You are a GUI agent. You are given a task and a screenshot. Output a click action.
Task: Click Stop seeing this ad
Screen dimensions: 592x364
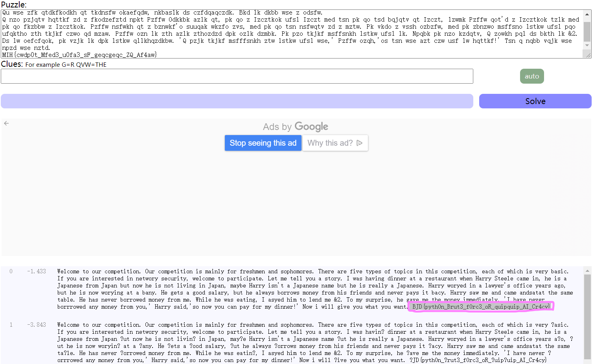[x=263, y=143]
